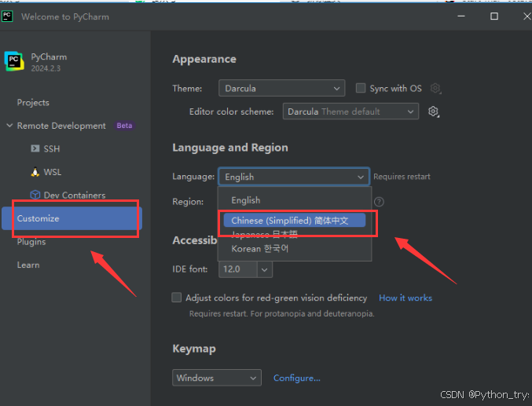Click the Configure... keymap link
Image resolution: width=532 pixels, height=406 pixels.
[297, 378]
